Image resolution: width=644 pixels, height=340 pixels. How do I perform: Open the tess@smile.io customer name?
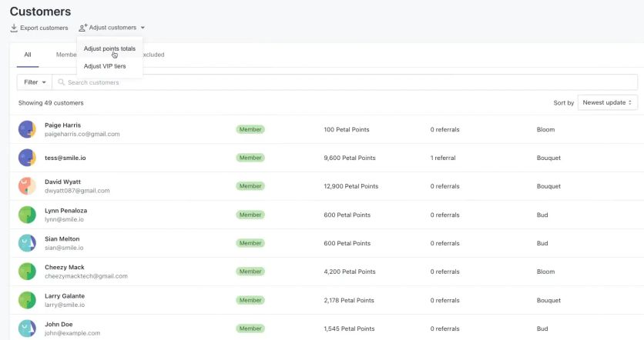tap(65, 158)
